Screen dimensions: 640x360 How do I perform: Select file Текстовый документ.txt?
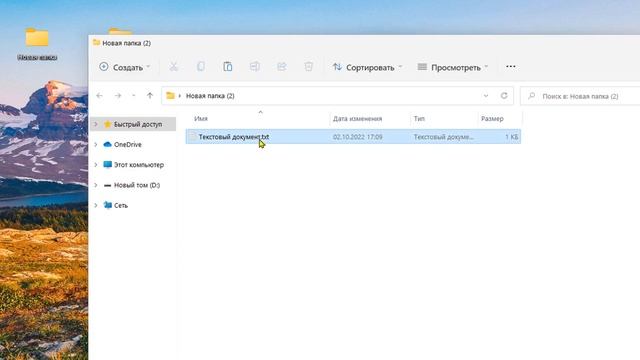(x=233, y=137)
